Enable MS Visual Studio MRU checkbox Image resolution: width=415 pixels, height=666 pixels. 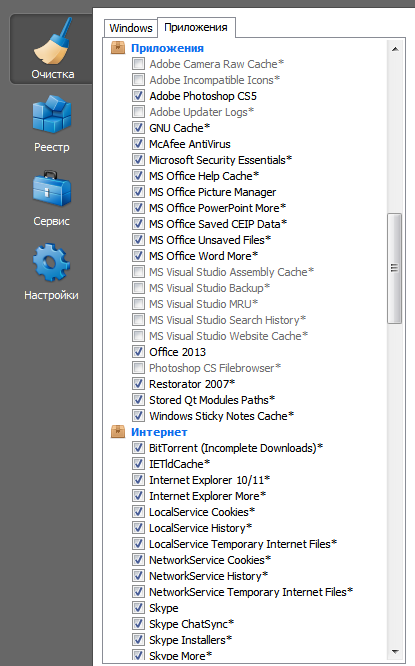tap(138, 304)
